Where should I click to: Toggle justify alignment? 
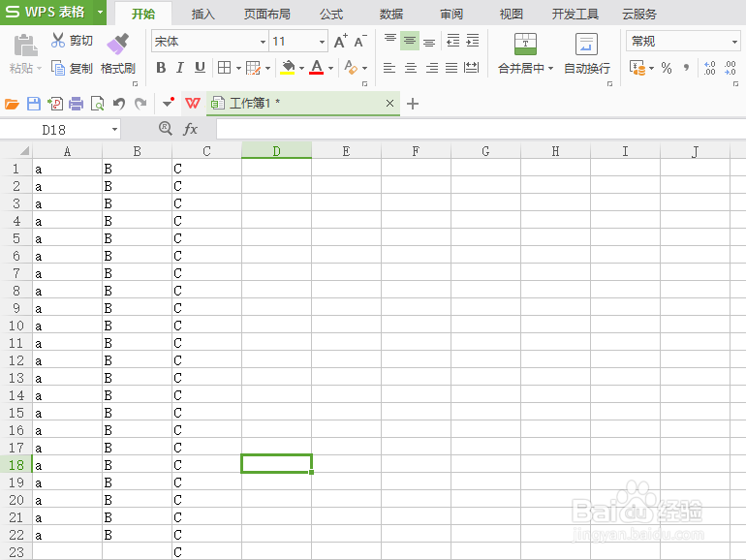(451, 68)
